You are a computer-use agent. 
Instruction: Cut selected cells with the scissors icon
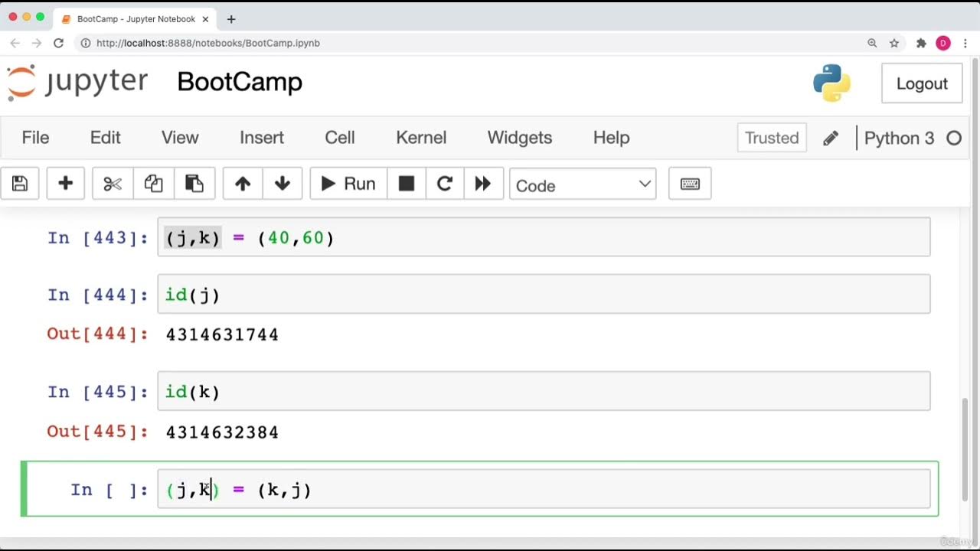coord(113,184)
